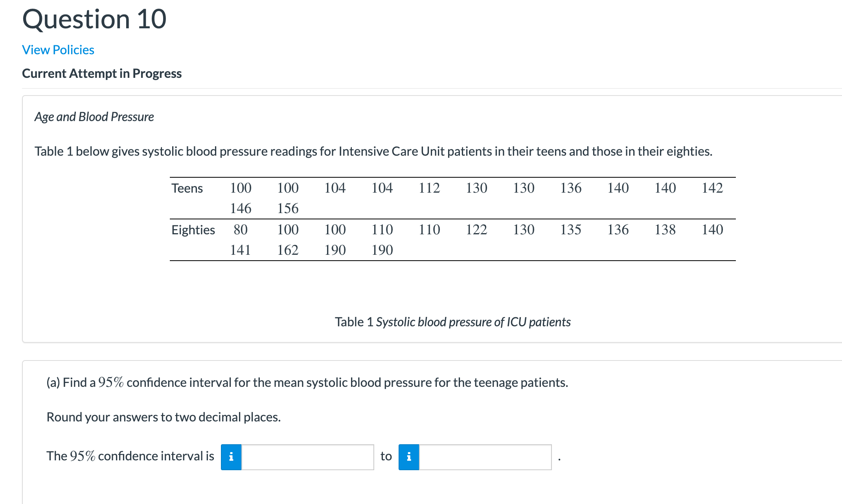Click the Eighties value 80
842x504 pixels.
point(241,230)
